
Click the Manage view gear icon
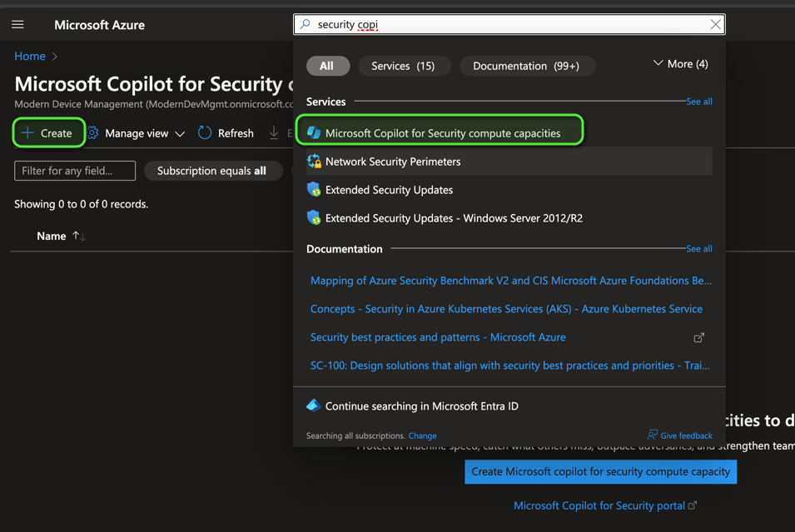click(x=93, y=133)
